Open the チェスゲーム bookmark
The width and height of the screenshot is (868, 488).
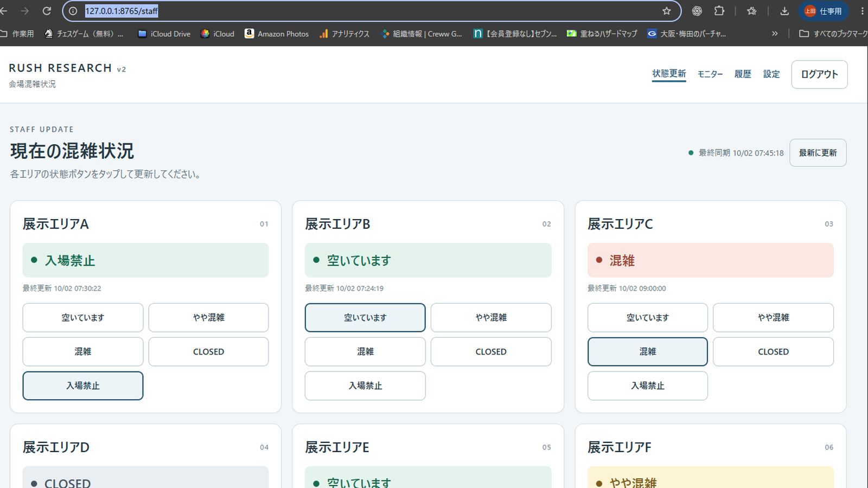(84, 34)
